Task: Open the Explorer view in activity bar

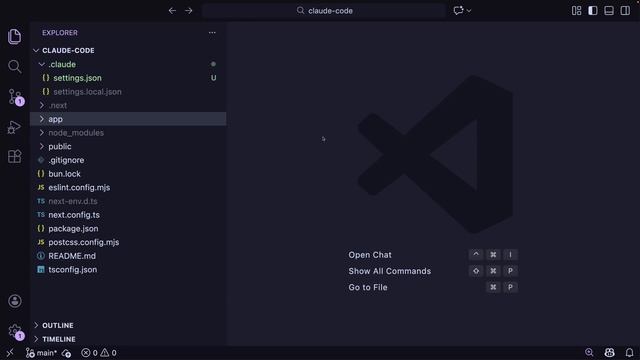Action: pos(15,37)
